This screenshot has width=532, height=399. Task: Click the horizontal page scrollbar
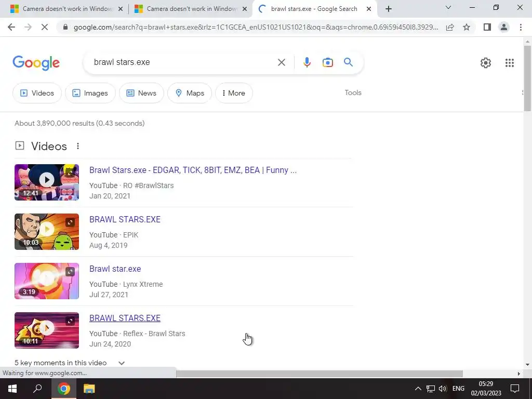319,374
